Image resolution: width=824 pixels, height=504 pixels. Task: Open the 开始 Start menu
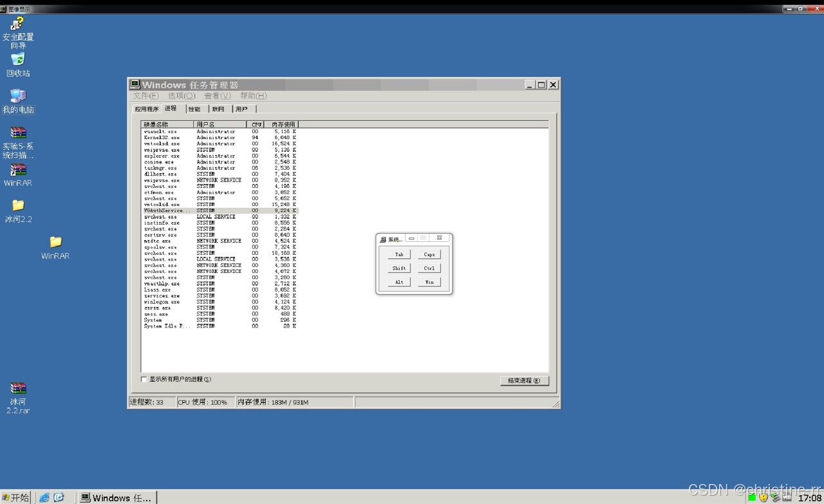click(15, 498)
